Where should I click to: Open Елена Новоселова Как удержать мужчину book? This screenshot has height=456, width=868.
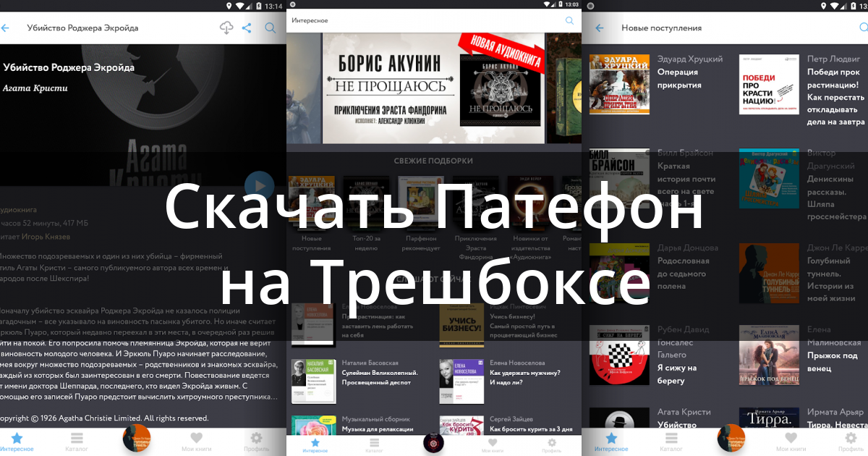pyautogui.click(x=509, y=381)
